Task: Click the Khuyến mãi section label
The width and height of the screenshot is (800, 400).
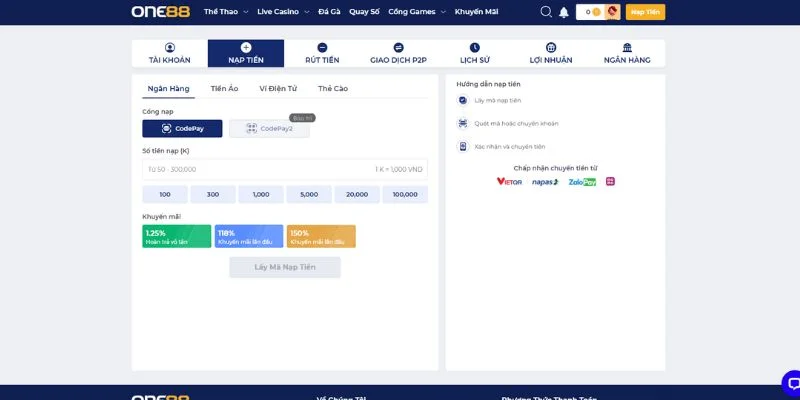Action: click(x=161, y=217)
